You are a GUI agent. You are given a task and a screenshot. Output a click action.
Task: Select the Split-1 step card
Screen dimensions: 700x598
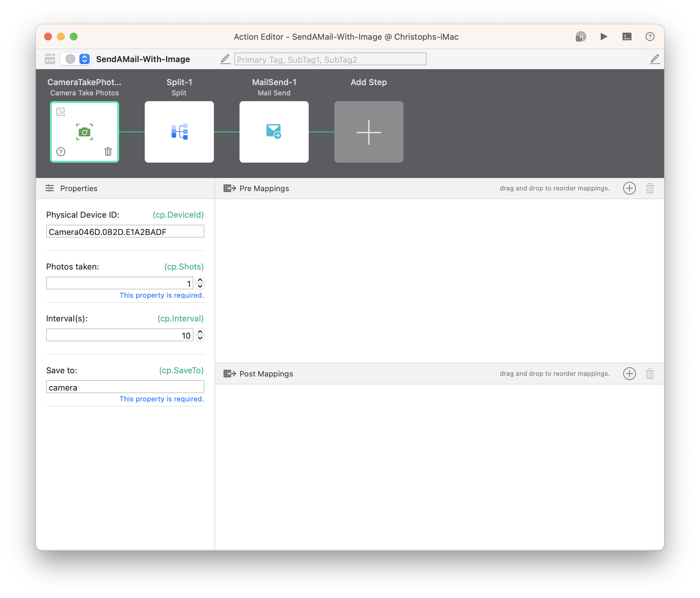179,132
